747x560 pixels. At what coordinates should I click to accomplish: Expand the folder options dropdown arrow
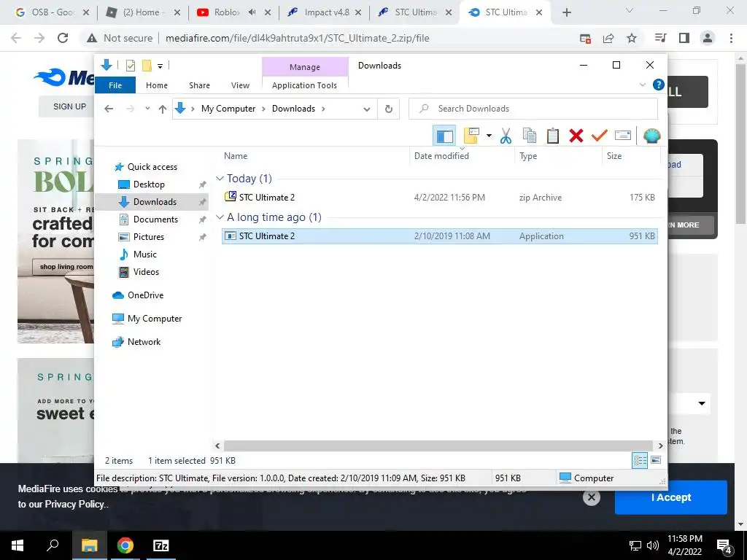[489, 136]
